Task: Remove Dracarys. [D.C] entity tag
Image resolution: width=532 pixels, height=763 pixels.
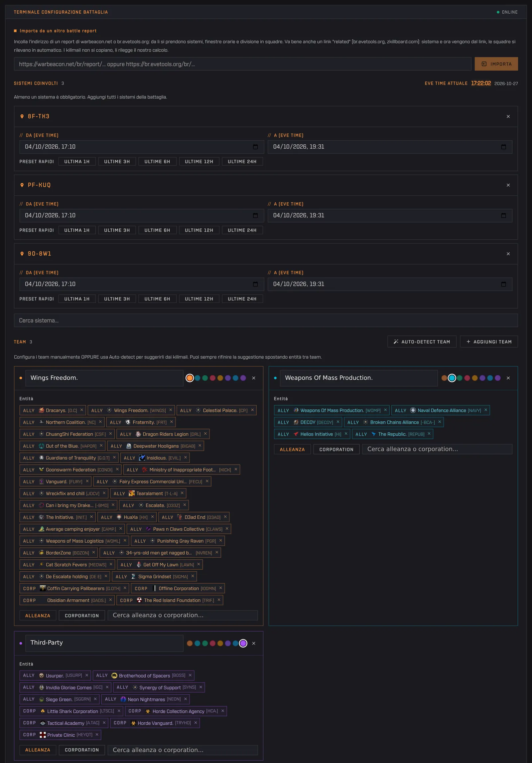Action: pos(82,410)
